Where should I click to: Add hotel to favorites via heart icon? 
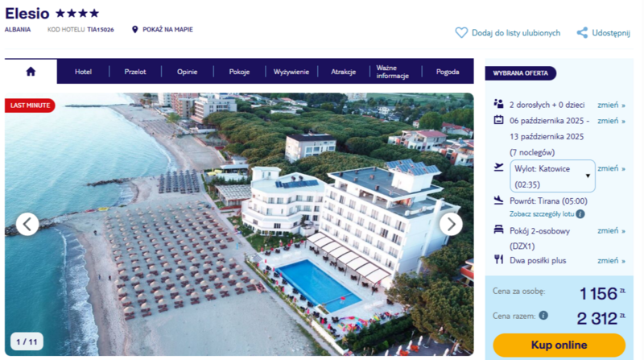point(461,33)
